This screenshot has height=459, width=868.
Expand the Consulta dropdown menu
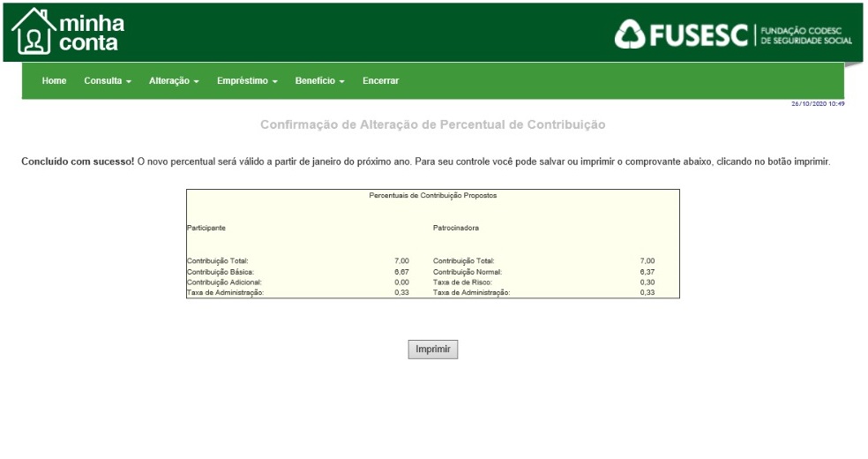(108, 81)
